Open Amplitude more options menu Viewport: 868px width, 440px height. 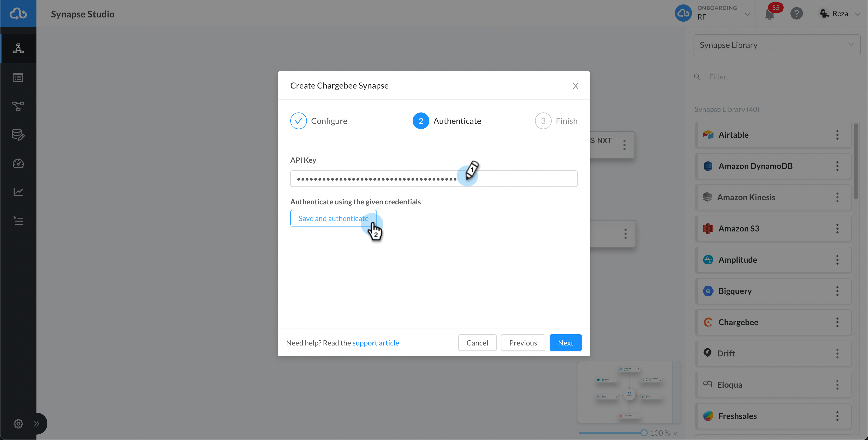[x=837, y=260]
